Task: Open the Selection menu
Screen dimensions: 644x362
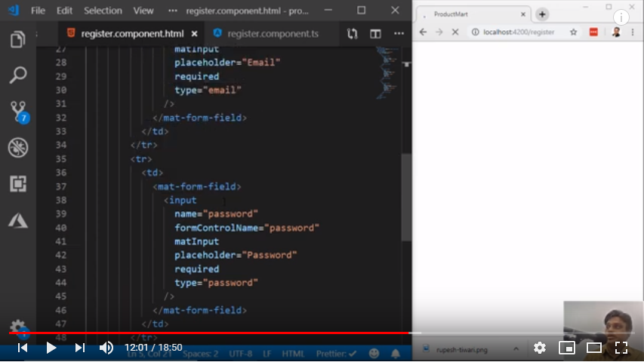Action: click(x=103, y=11)
